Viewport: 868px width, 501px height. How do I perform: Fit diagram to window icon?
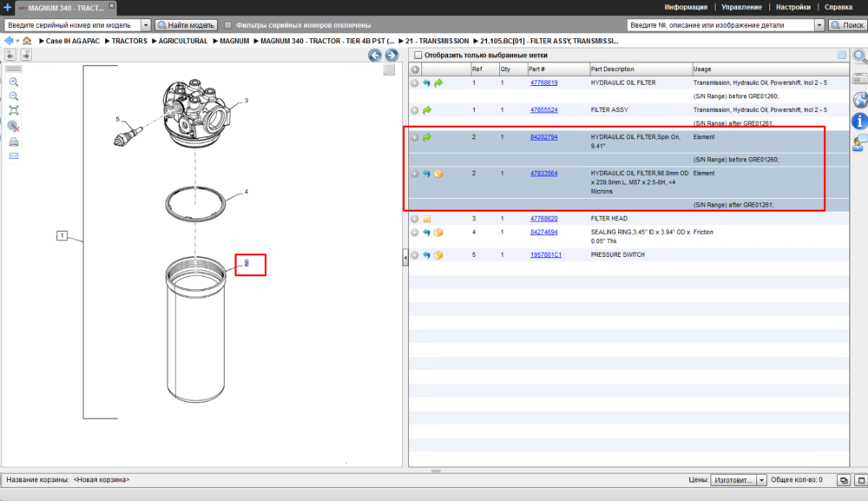coord(14,111)
